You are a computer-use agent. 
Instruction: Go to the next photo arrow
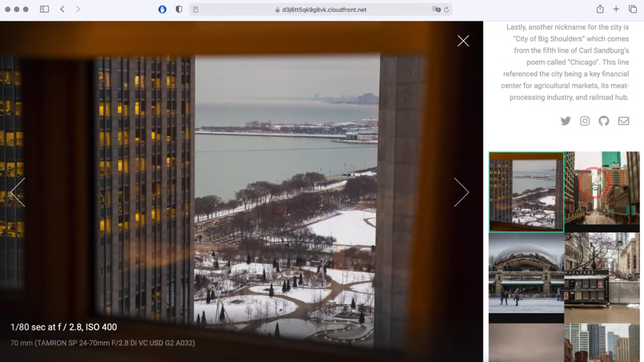click(x=461, y=192)
